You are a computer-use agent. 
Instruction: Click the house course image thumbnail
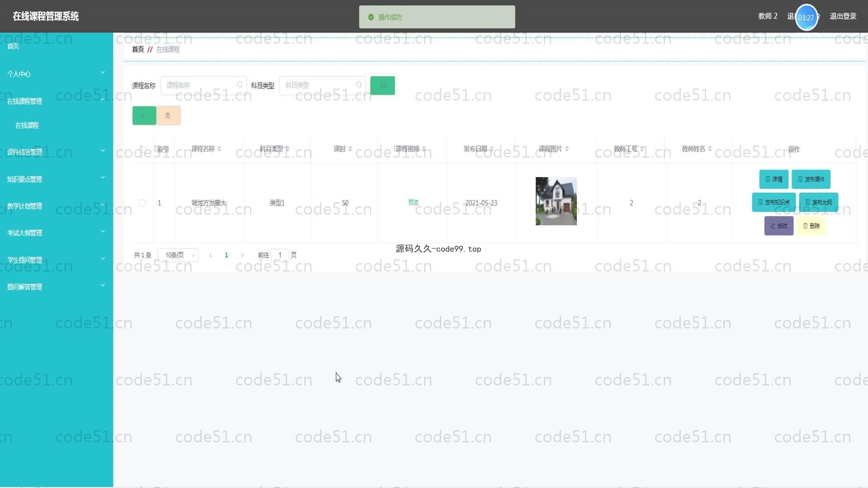(556, 201)
